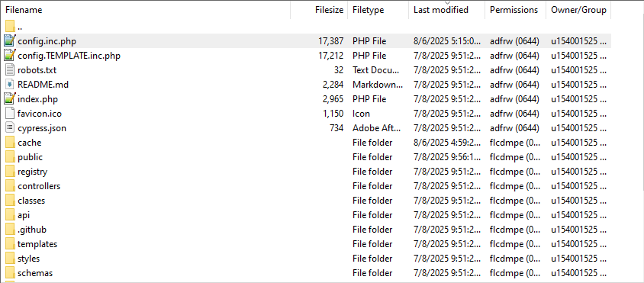Click the Owner/Group column header
Viewport: 644px width, 283px height.
(x=578, y=10)
